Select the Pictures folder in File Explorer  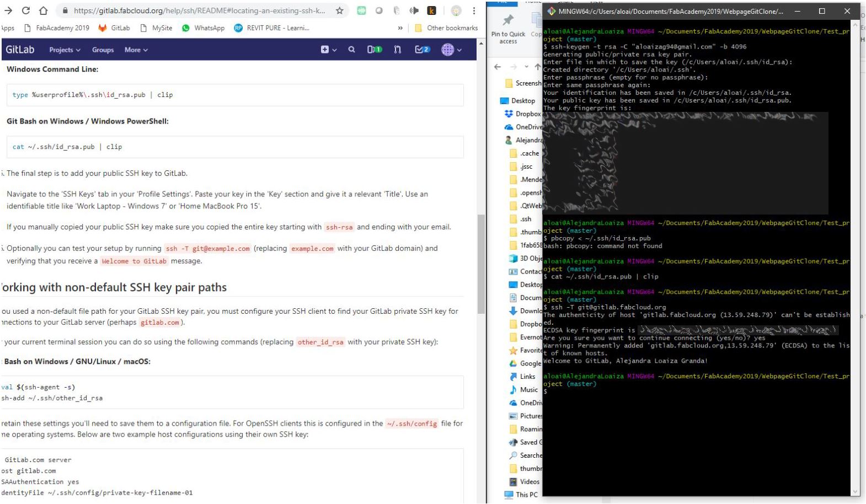coord(526,416)
